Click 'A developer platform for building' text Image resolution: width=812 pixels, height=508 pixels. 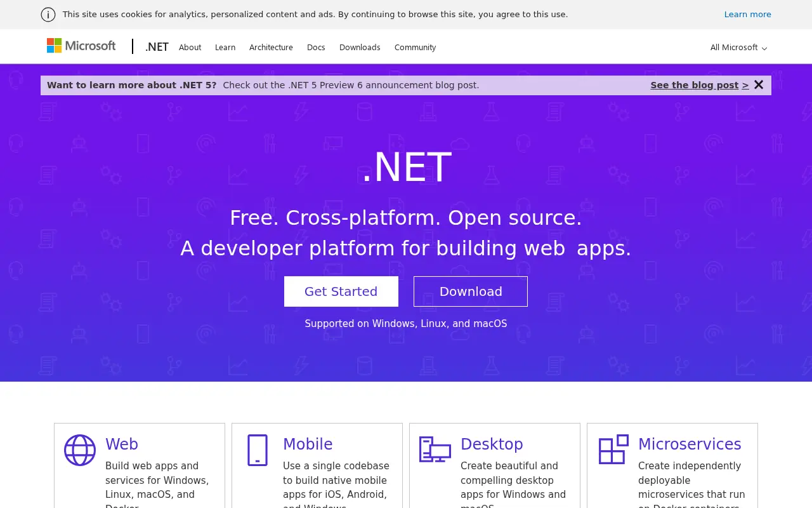pos(349,248)
